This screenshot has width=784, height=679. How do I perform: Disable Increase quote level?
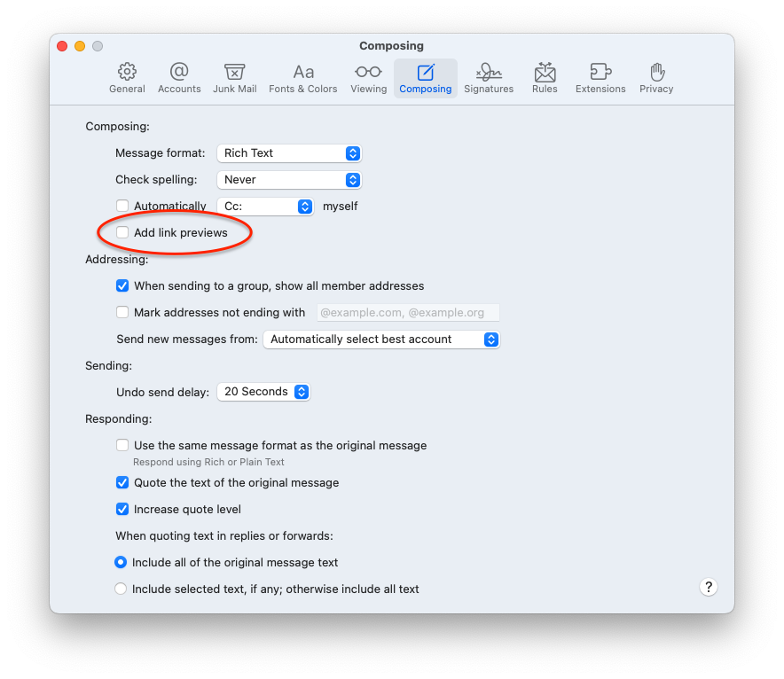click(122, 509)
